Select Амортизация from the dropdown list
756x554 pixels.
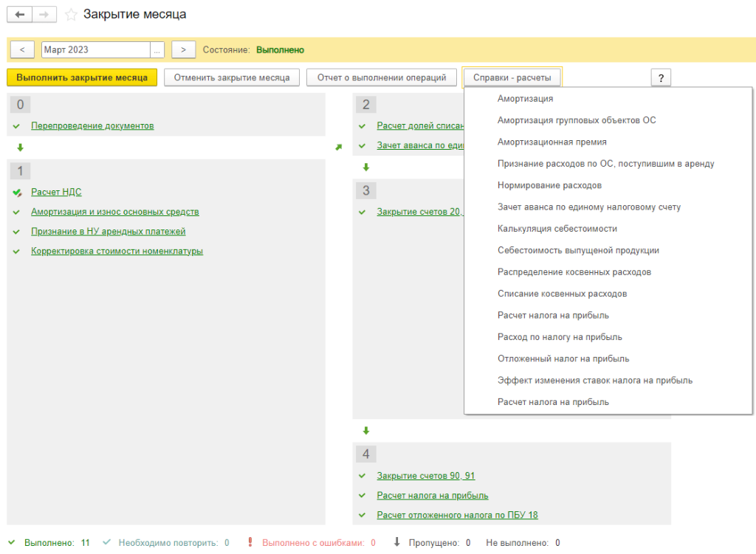525,98
